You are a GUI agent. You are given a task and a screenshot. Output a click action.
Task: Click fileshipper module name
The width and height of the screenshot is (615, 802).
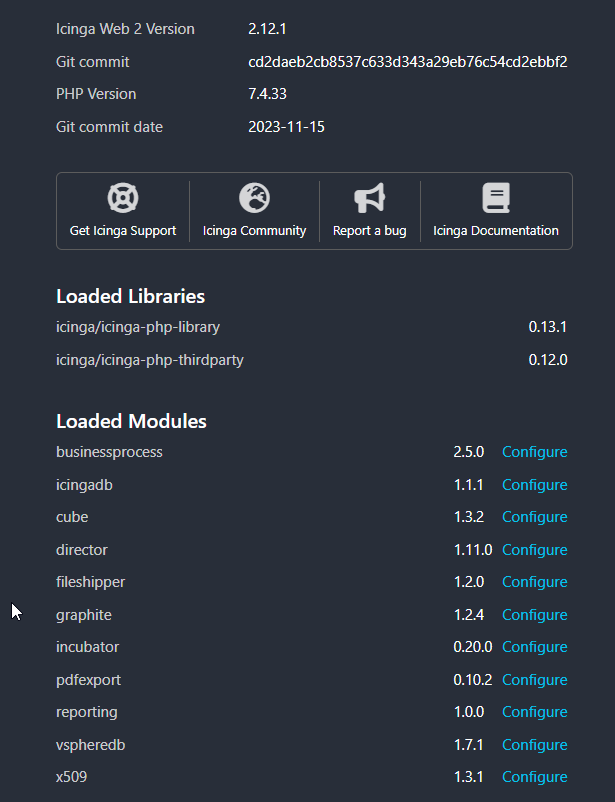90,582
